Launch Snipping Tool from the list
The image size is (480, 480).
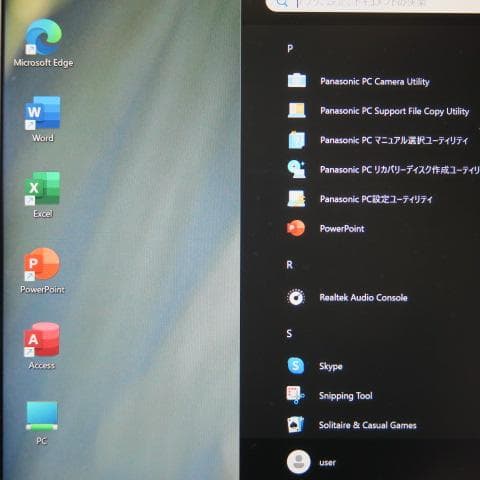pyautogui.click(x=346, y=396)
